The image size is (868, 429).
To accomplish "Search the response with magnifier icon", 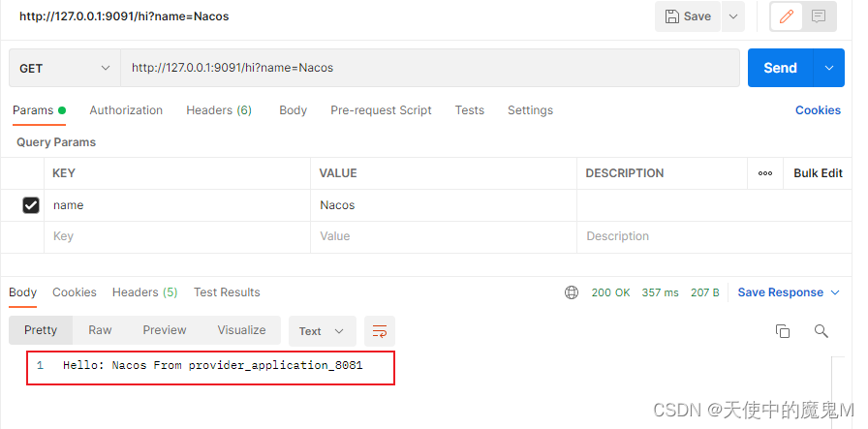I will point(821,331).
